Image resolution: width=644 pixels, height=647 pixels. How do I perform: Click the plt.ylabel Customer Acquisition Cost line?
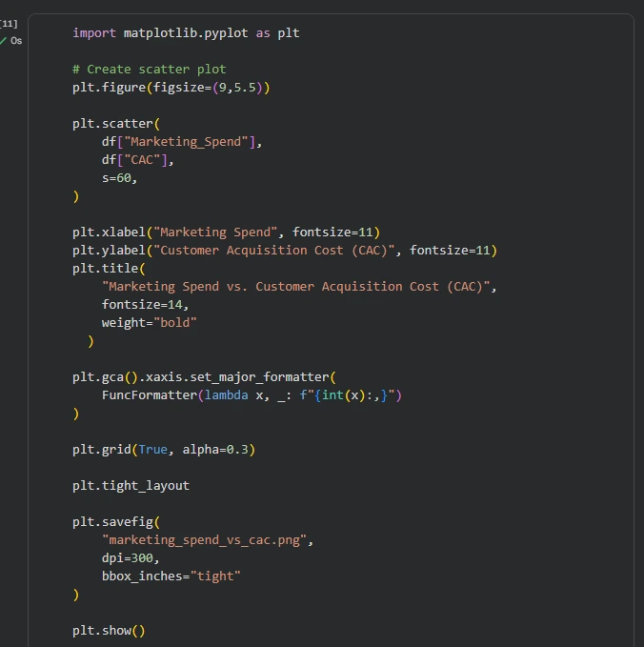pyautogui.click(x=285, y=250)
